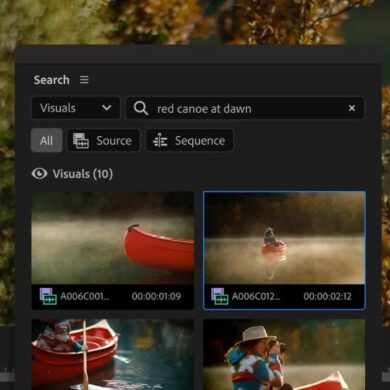Select the red canoe bow thumbnail
390x390 pixels.
pyautogui.click(x=113, y=238)
